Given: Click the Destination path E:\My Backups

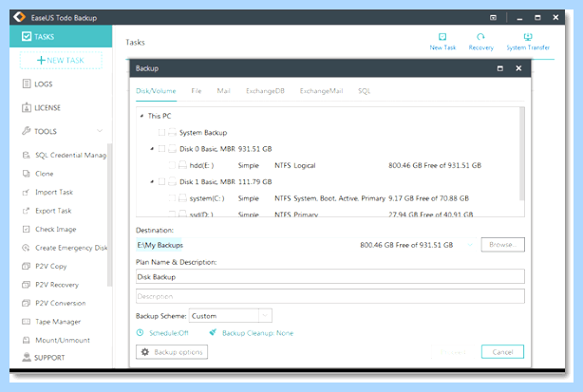Looking at the screenshot, I should pyautogui.click(x=160, y=245).
